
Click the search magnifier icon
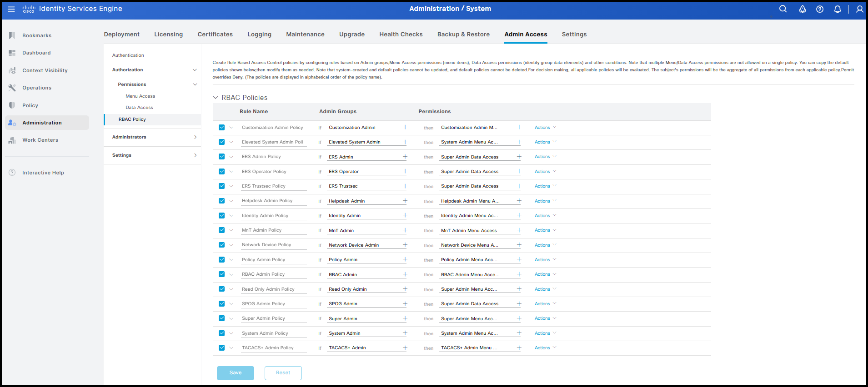[783, 9]
